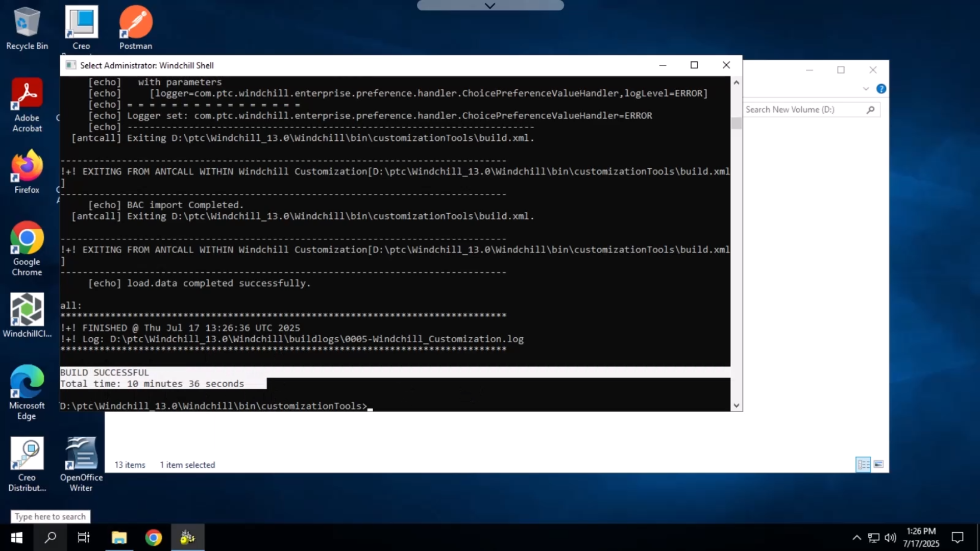Open the volume tray icon
The image size is (980, 551).
point(891,537)
